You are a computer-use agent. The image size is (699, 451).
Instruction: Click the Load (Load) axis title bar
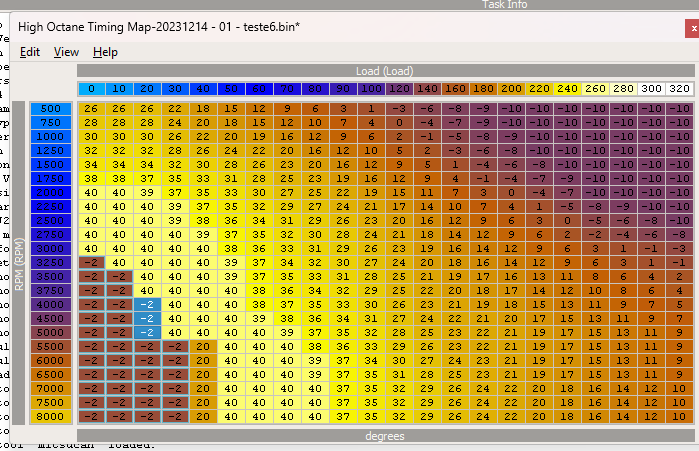pos(385,71)
